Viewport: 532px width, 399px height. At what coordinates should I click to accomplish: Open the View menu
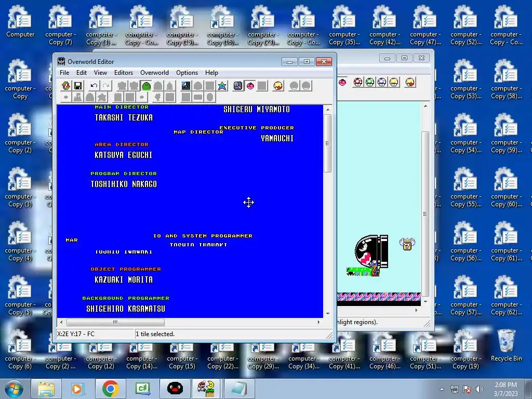(100, 73)
